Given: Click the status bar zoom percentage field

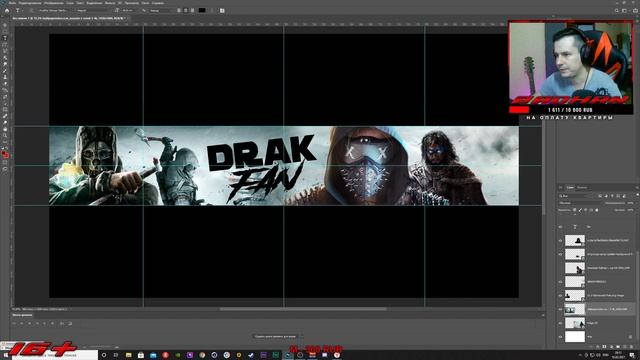Looking at the screenshot, I should pyautogui.click(x=16, y=309).
